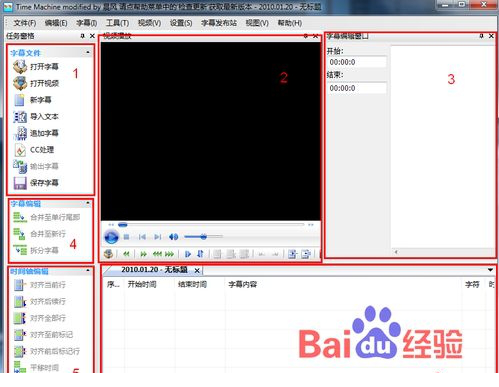The width and height of the screenshot is (499, 387).
Task: Open the 帮助(H) menu
Action: coord(290,23)
